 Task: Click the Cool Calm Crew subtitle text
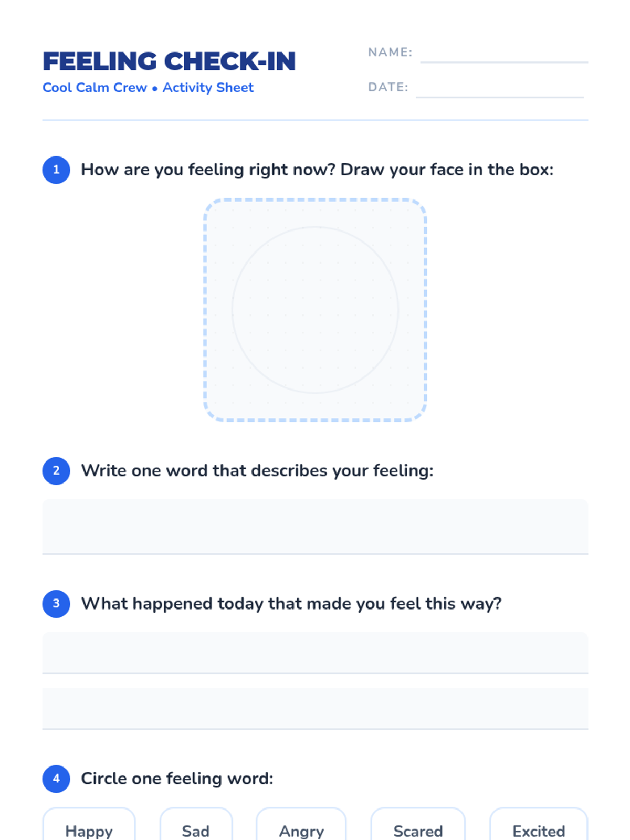(x=94, y=88)
